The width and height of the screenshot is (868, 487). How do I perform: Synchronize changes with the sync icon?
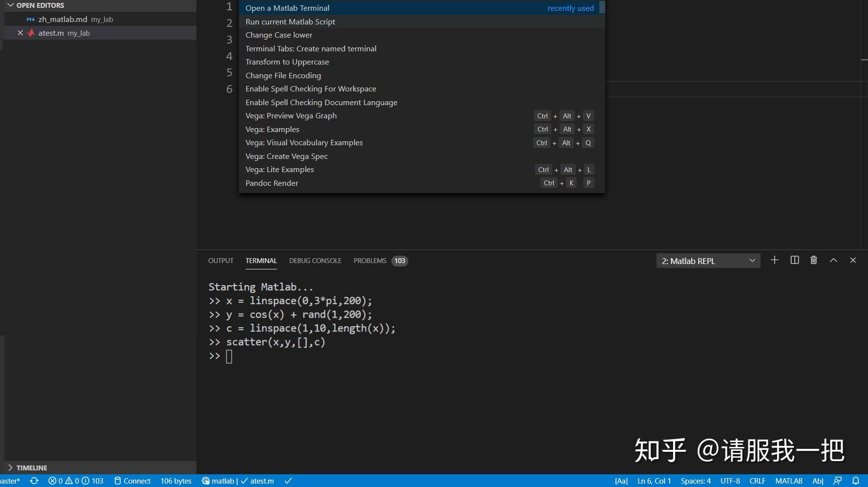34,481
